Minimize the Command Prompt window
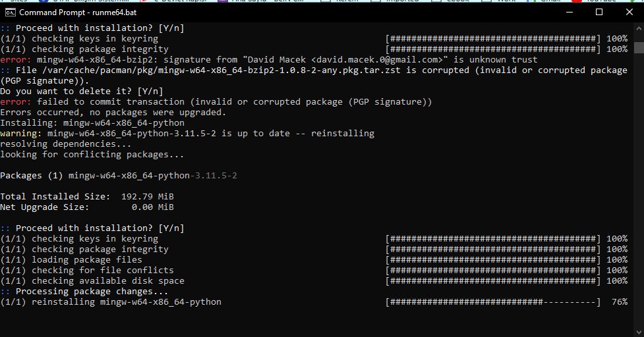 click(x=570, y=13)
